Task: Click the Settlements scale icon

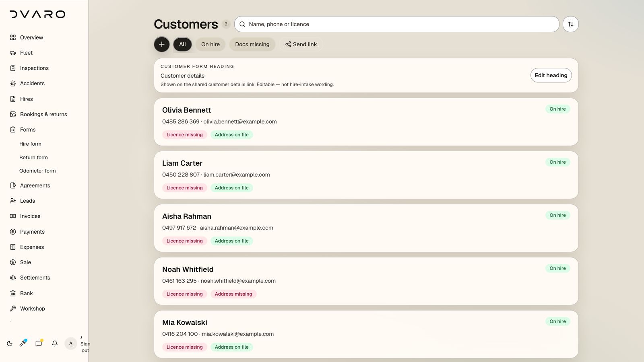Action: (x=13, y=278)
